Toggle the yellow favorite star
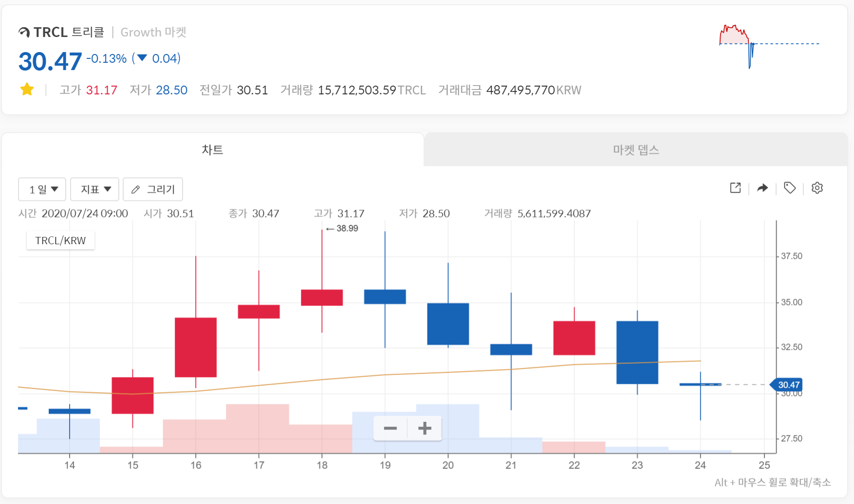 coord(27,90)
